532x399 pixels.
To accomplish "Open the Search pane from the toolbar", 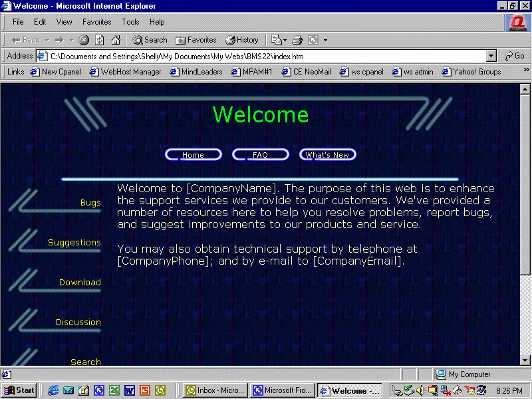I will [x=150, y=40].
